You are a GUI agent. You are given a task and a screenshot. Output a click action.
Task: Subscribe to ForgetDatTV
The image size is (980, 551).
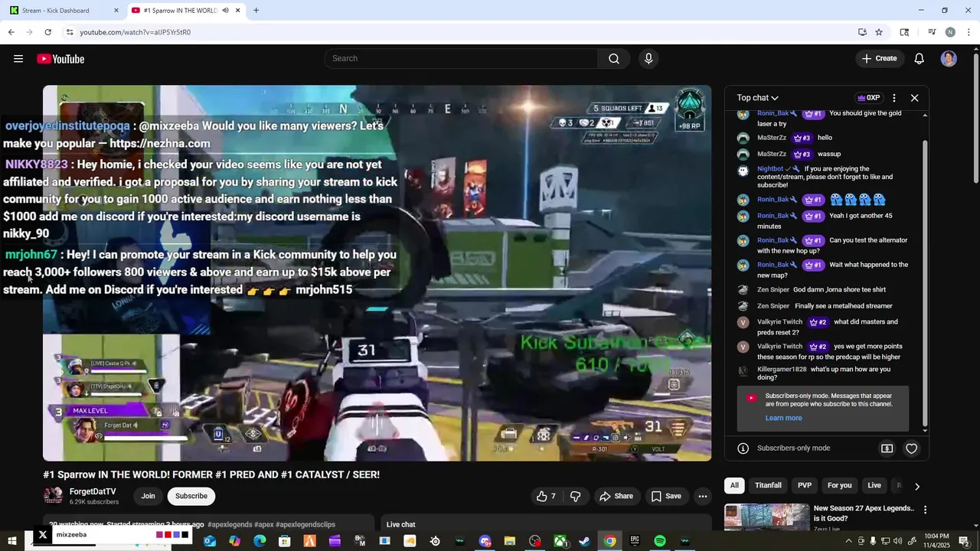point(191,496)
